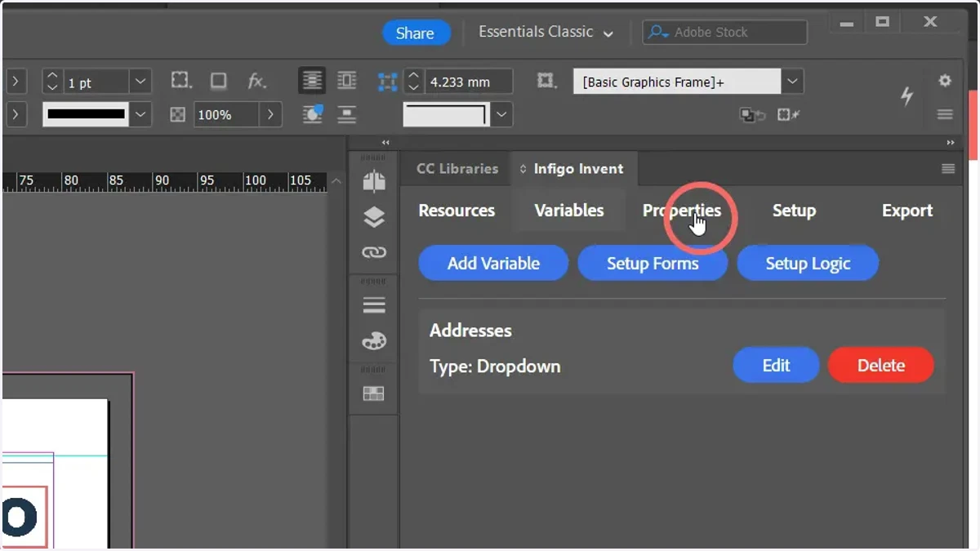980x551 pixels.
Task: Open the Color palette panel icon
Action: coord(374,341)
